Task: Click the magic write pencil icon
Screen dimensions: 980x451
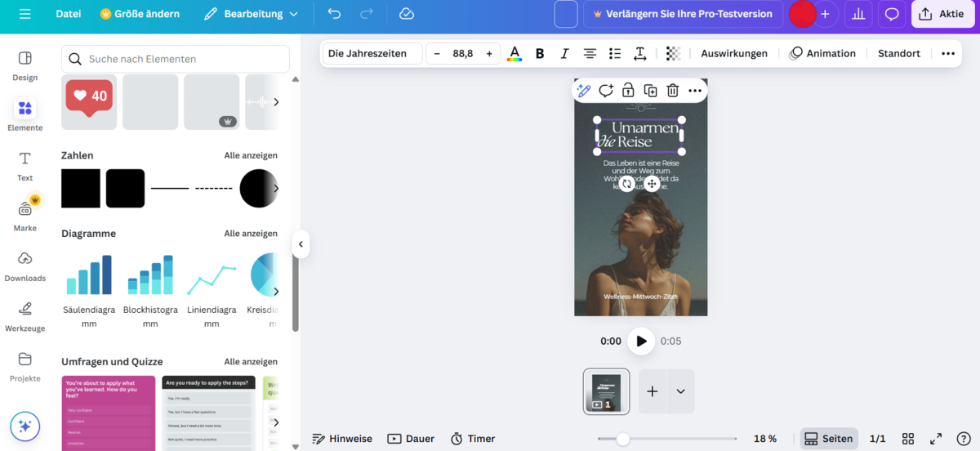Action: point(584,91)
